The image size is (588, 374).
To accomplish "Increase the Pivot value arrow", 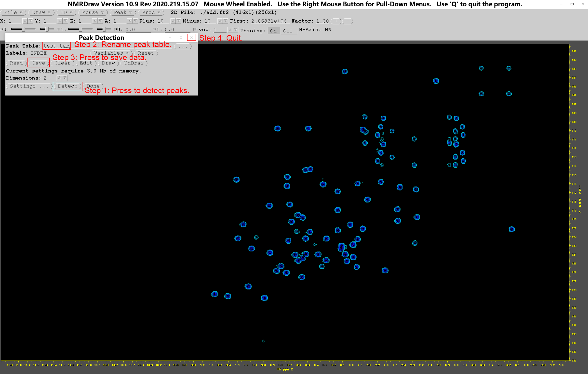I will point(230,30).
